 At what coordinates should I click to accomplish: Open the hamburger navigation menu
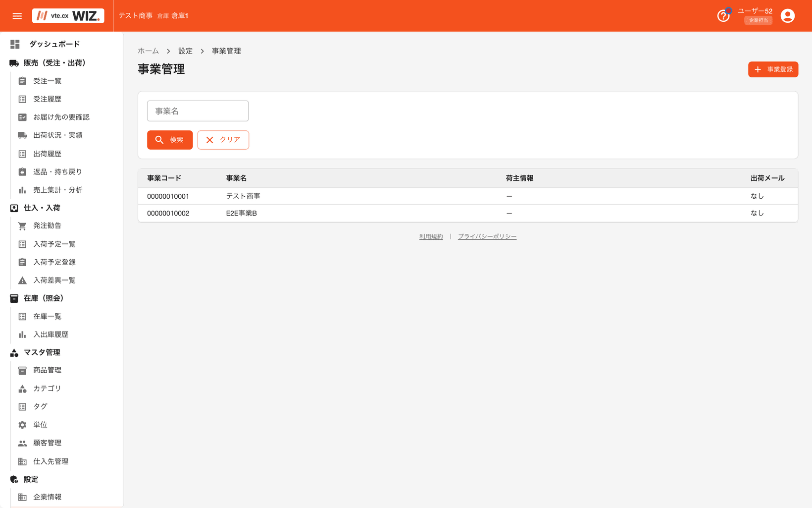17,16
